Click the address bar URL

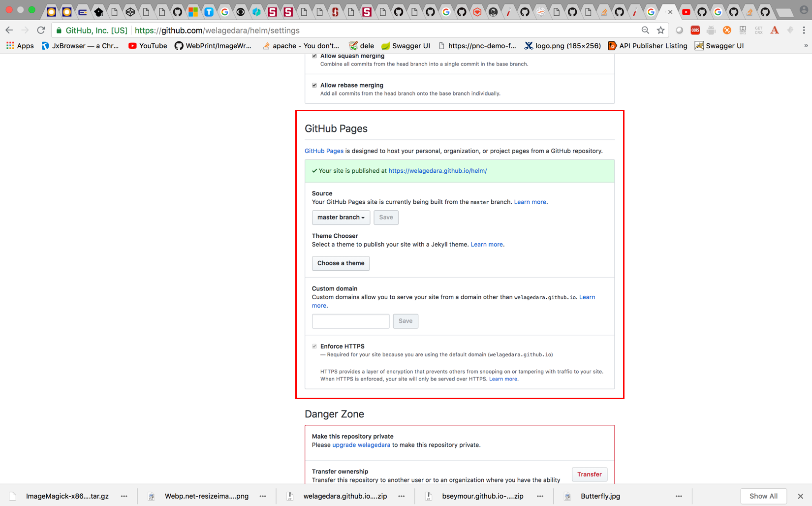pos(217,31)
